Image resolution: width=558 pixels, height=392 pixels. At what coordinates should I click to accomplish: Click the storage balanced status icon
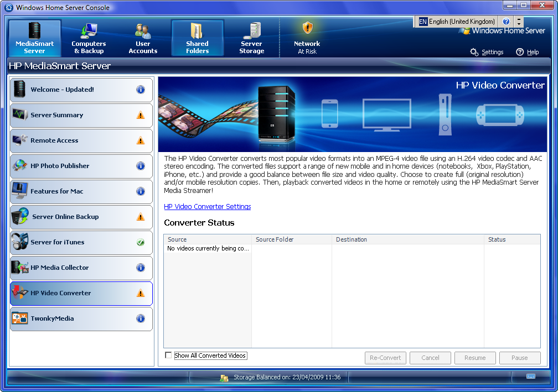point(224,378)
